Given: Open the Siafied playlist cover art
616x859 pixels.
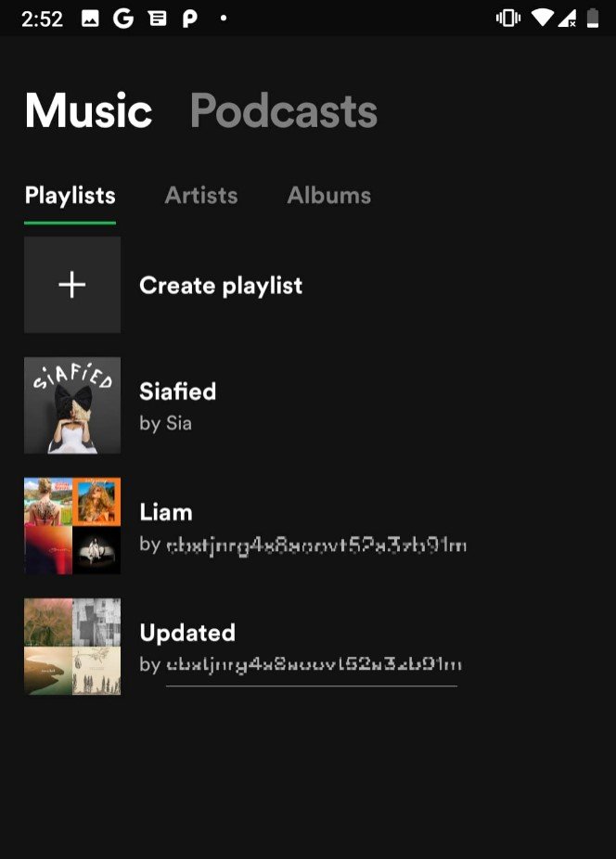Looking at the screenshot, I should click(72, 405).
